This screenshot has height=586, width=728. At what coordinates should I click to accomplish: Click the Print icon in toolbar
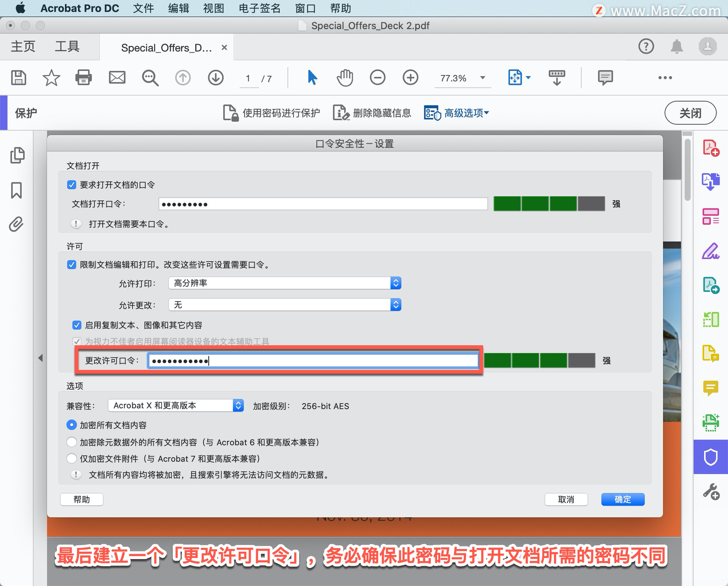point(83,78)
